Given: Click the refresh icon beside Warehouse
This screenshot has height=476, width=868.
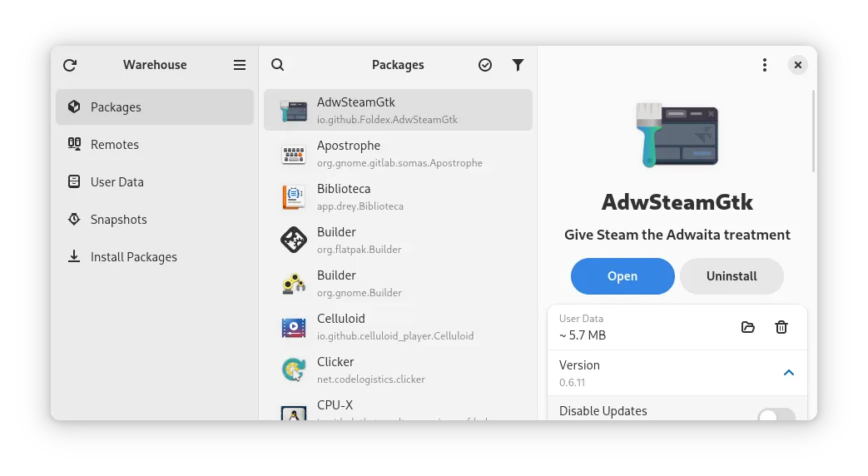Looking at the screenshot, I should pyautogui.click(x=70, y=65).
